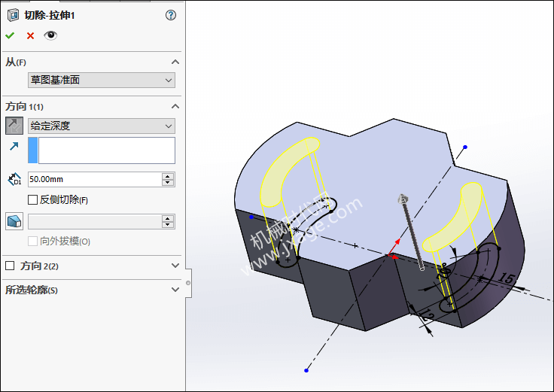Viewport: 554px width, 392px height.
Task: Open the 给定深度 end condition dropdown
Action: pyautogui.click(x=102, y=126)
